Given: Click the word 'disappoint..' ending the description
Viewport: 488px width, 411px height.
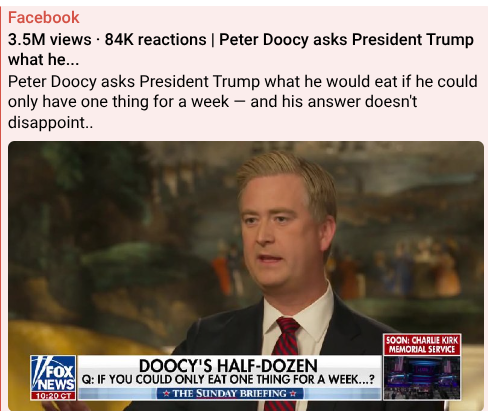Looking at the screenshot, I should pyautogui.click(x=50, y=122).
